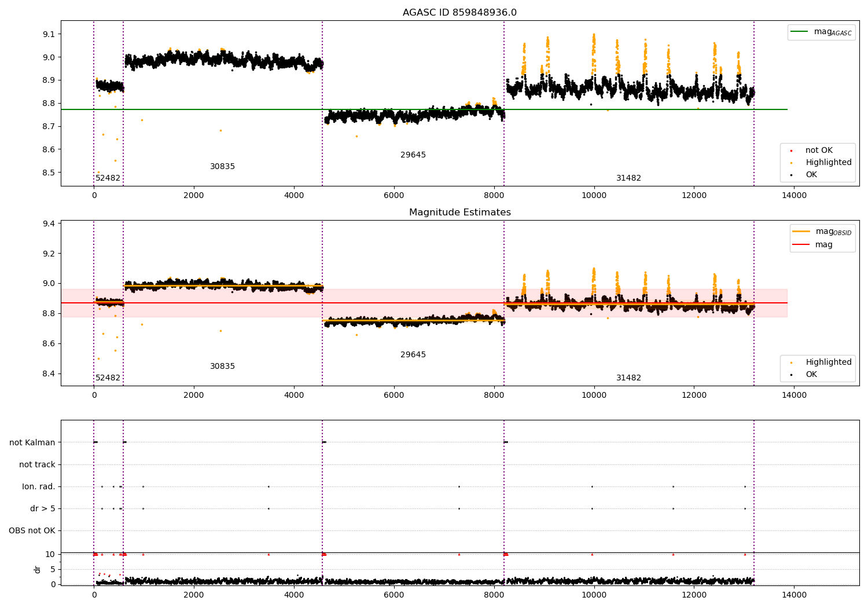Click the "5" tick on the dr axis
Screen dimensions: 868x608
[53, 569]
